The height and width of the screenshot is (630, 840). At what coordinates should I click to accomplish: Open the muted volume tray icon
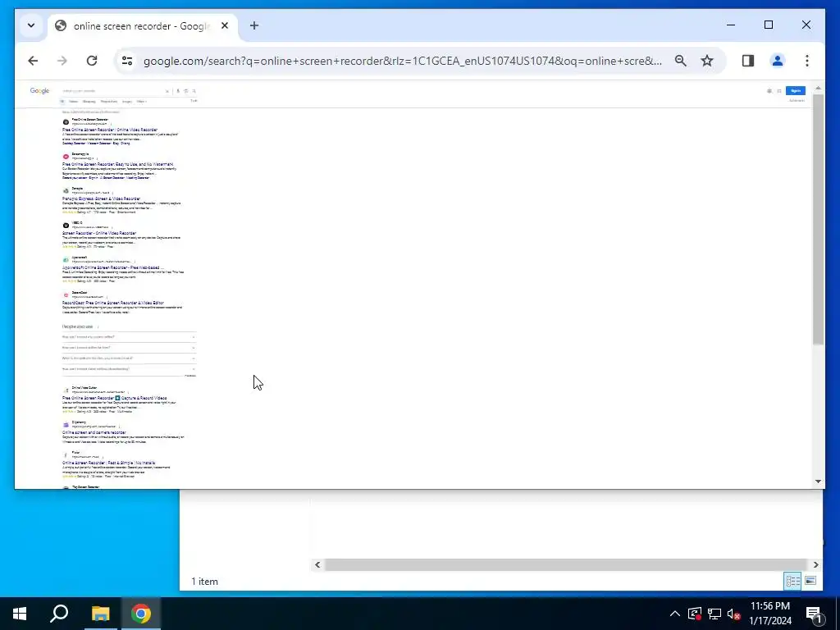click(734, 614)
